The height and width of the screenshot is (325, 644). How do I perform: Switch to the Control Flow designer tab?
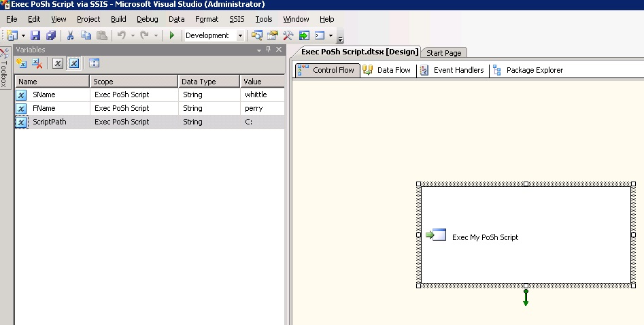[327, 70]
